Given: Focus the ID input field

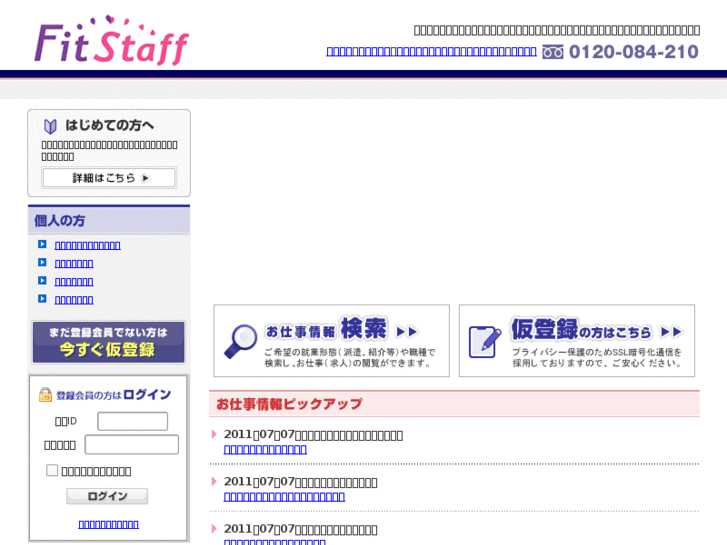Looking at the screenshot, I should tap(133, 421).
